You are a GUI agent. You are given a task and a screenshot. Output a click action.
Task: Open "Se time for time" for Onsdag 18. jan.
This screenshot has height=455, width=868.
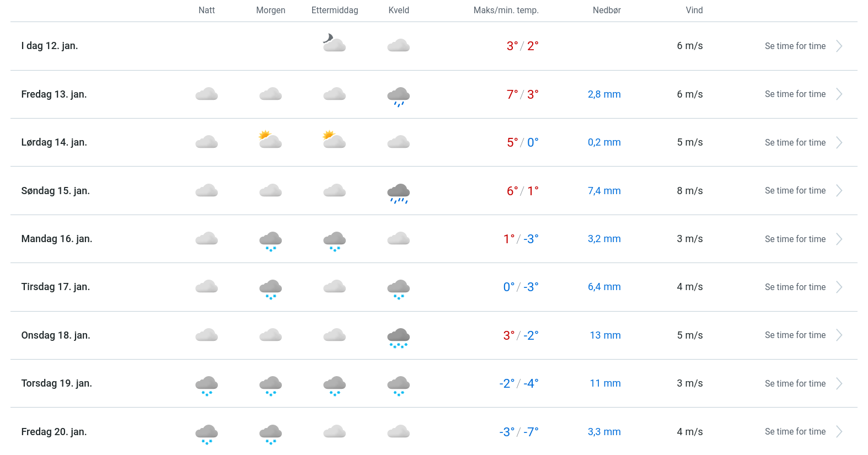click(x=795, y=335)
